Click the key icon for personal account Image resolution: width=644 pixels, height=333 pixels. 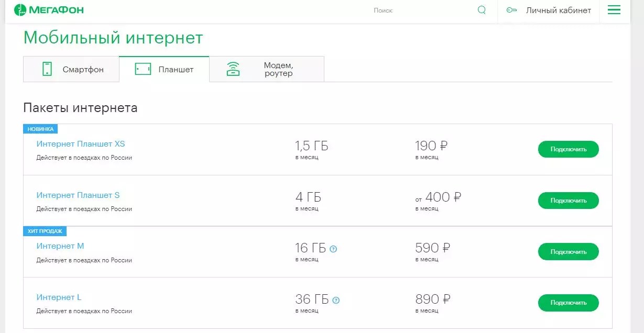pyautogui.click(x=511, y=10)
